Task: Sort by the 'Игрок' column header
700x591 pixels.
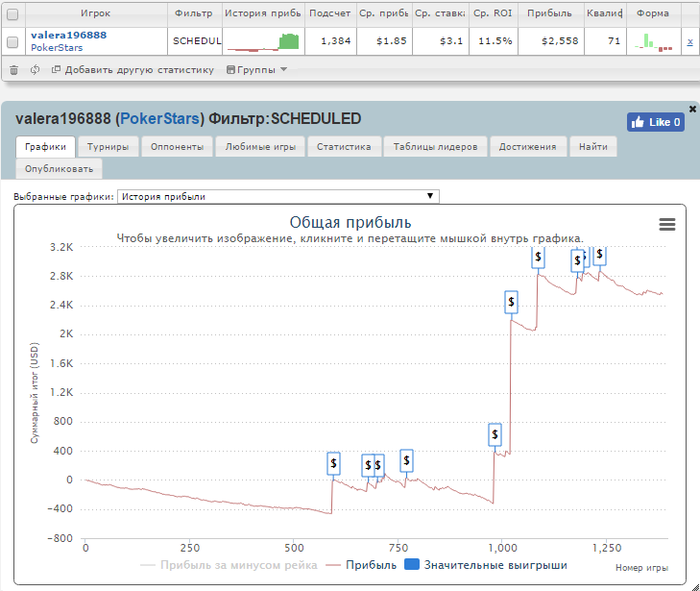Action: (96, 13)
